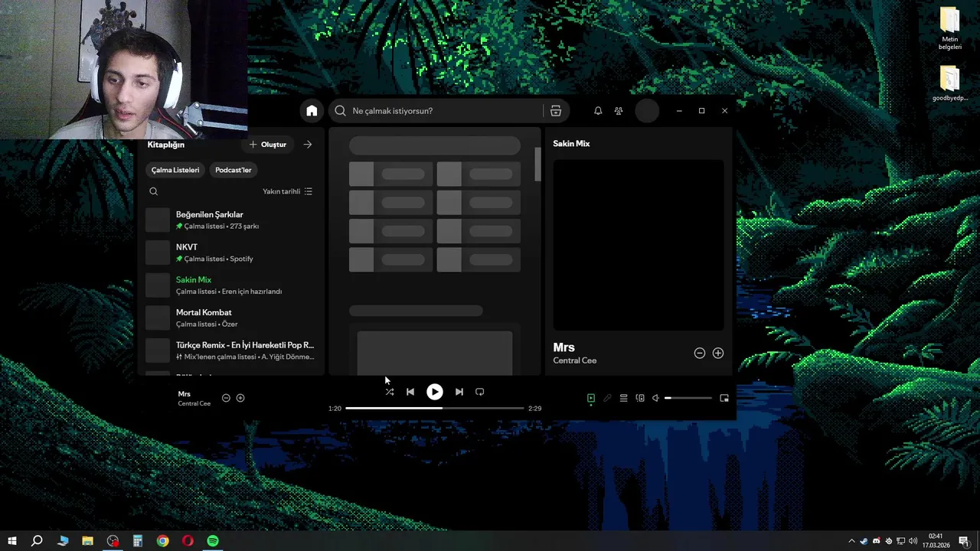980x551 pixels.
Task: Open Sakin Mix in the library list
Action: (x=230, y=285)
